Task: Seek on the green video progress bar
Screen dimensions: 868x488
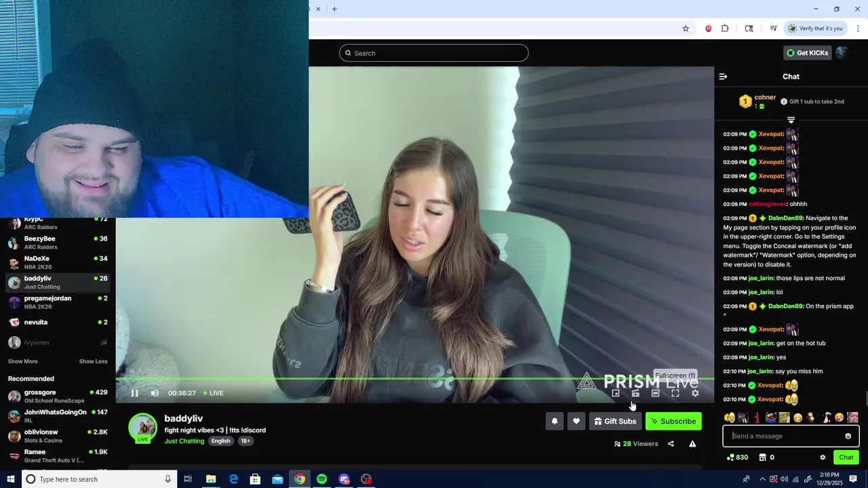Action: pyautogui.click(x=415, y=379)
